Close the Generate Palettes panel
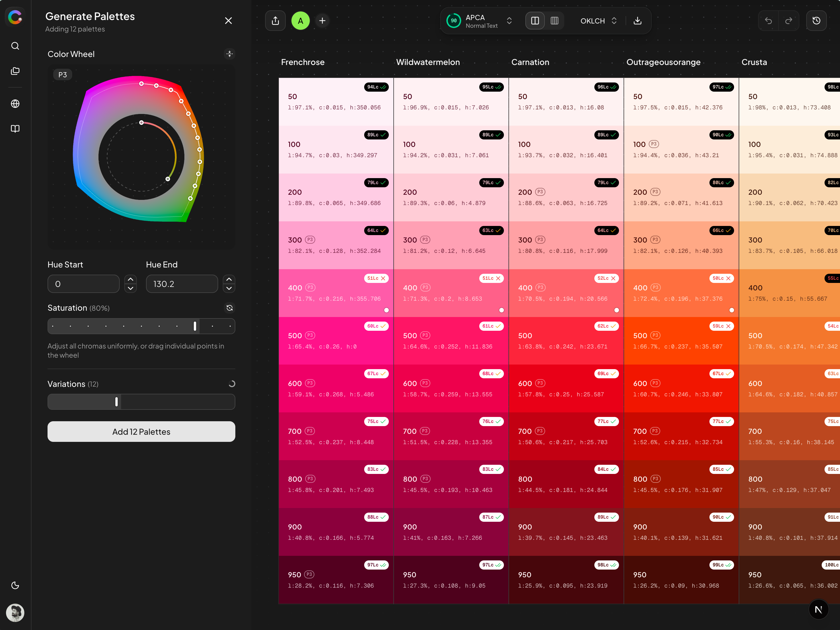Image resolution: width=840 pixels, height=630 pixels. (x=228, y=21)
